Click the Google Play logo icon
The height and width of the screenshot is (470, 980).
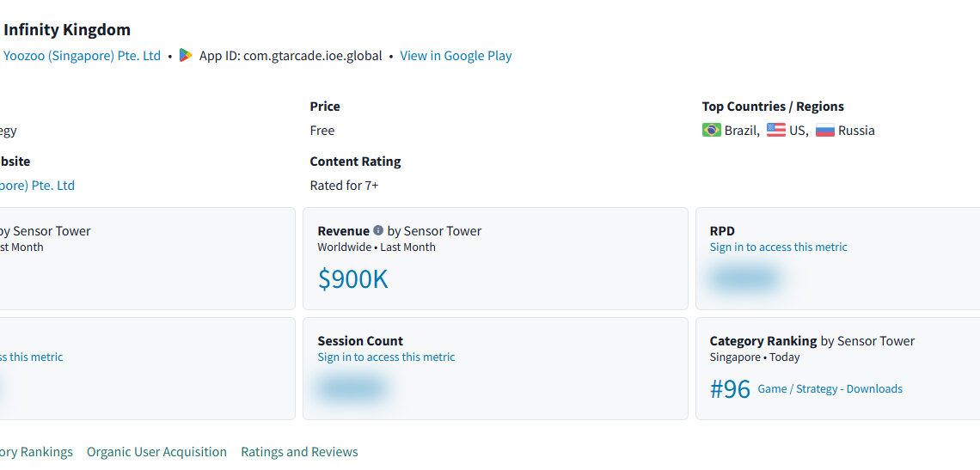coord(186,56)
